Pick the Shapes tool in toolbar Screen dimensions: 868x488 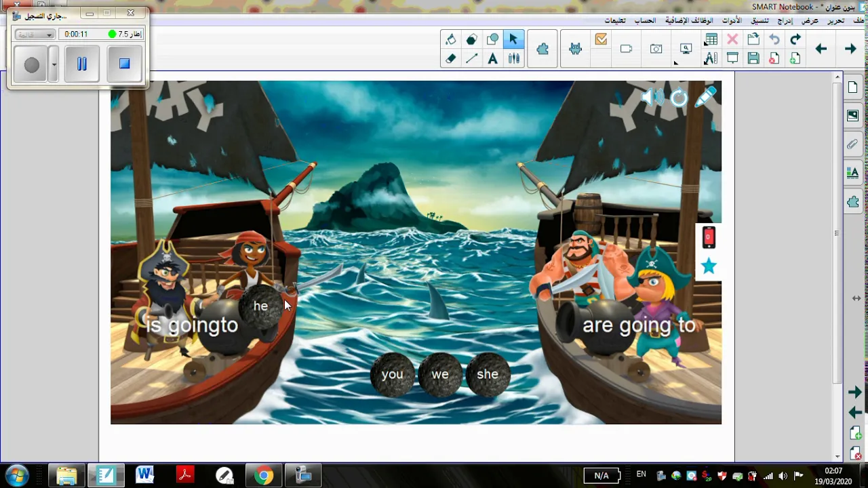493,39
